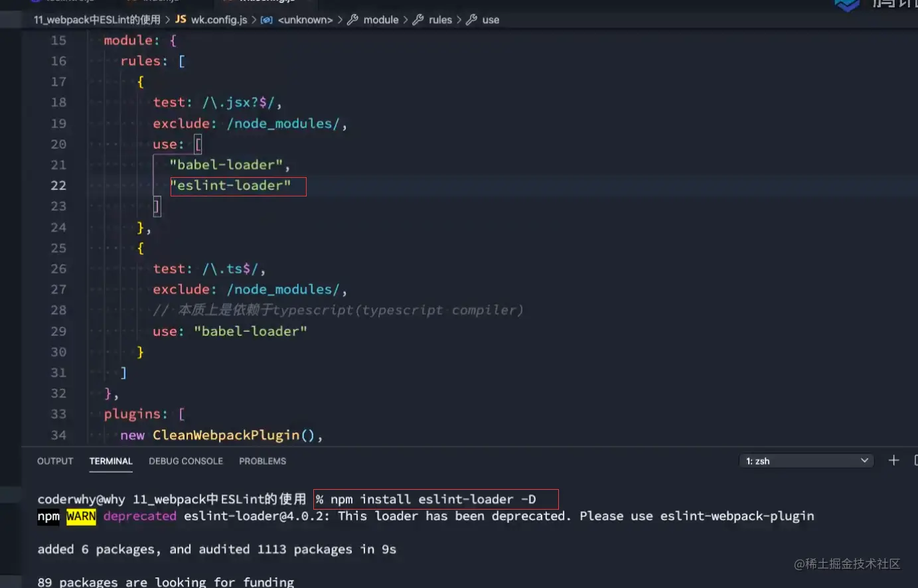Viewport: 918px width, 588px height.
Task: Click /node_modules/ on line 27
Action: tap(283, 289)
